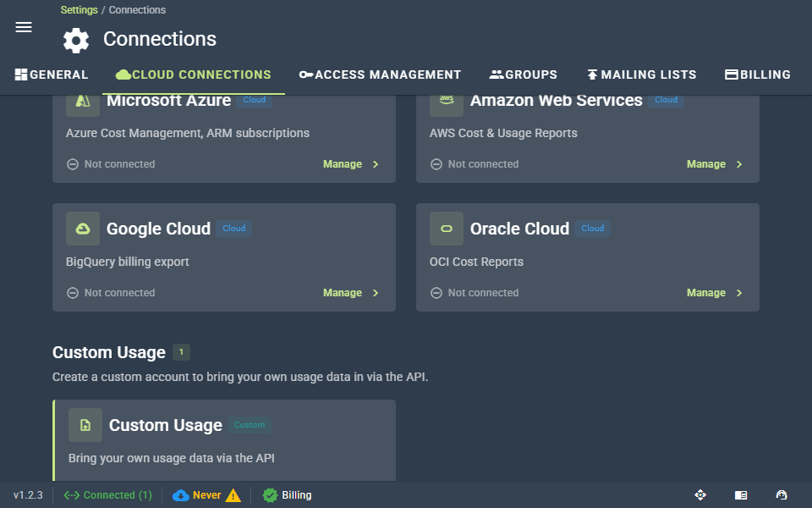Open the Access Management tab
The width and height of the screenshot is (812, 508).
click(380, 75)
